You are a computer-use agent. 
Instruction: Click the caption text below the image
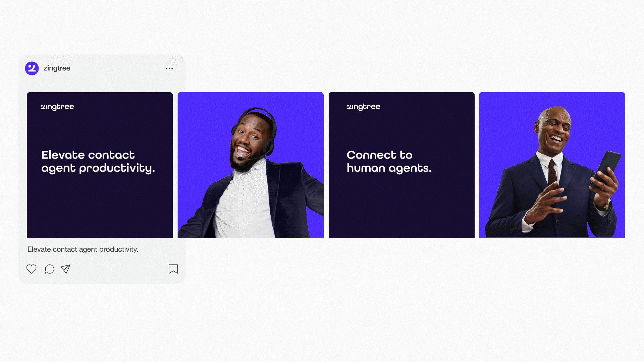pyautogui.click(x=83, y=249)
